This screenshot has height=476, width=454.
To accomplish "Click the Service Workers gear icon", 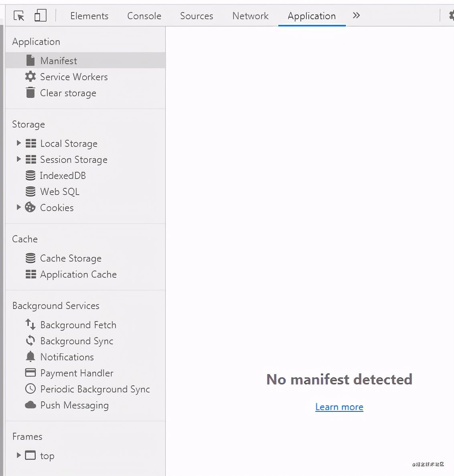I will coord(30,77).
